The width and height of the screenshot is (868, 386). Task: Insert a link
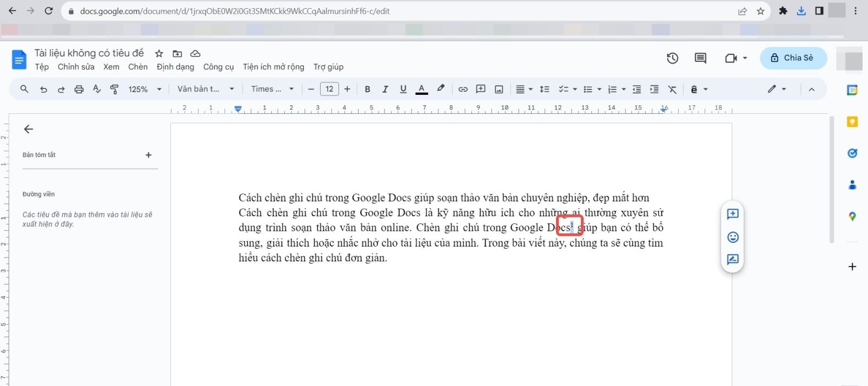463,89
